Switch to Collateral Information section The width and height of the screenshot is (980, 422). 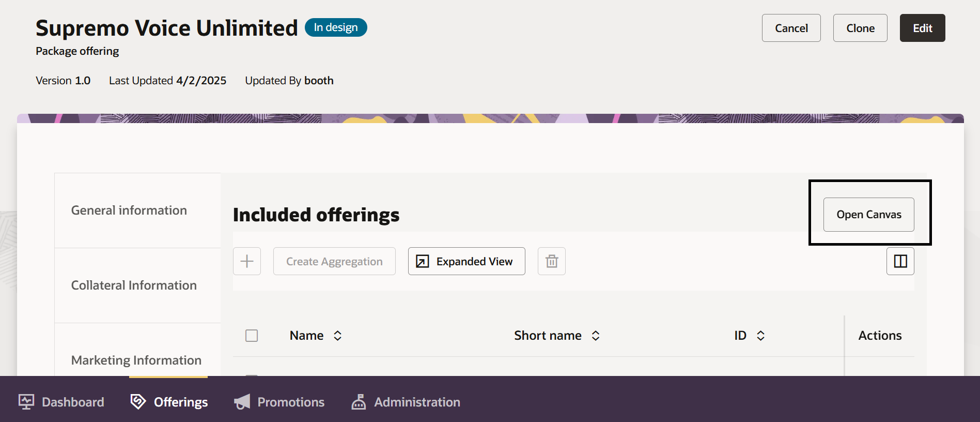pyautogui.click(x=134, y=285)
